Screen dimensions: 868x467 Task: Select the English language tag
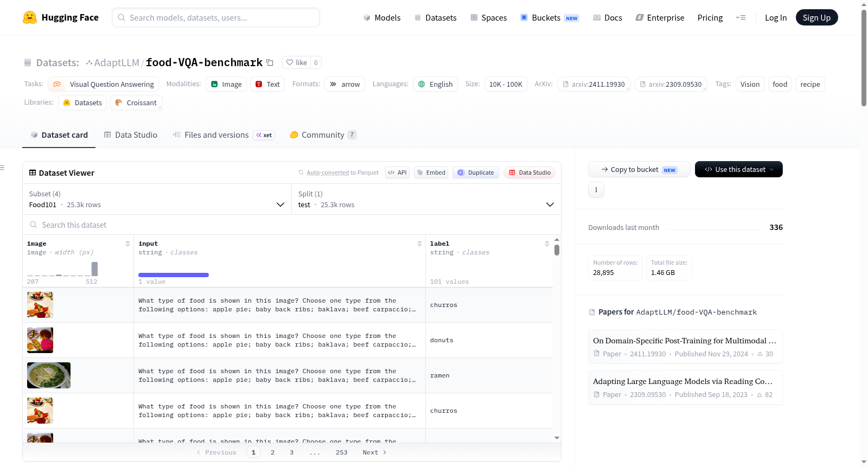tap(435, 84)
